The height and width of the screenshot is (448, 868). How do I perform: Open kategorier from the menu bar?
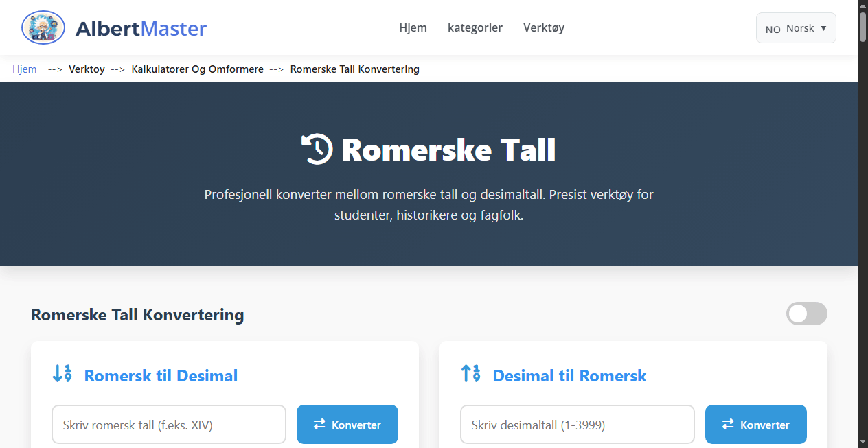tap(475, 27)
